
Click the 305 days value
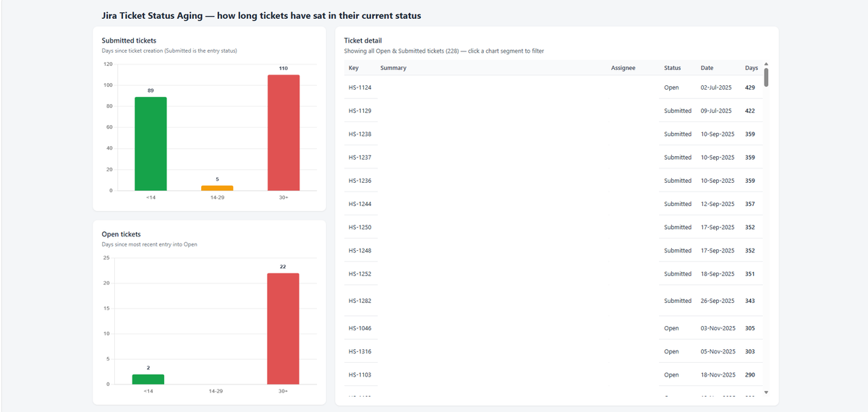coord(750,328)
